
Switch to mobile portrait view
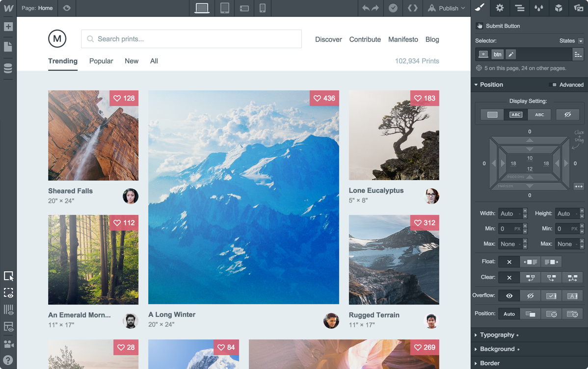(263, 8)
